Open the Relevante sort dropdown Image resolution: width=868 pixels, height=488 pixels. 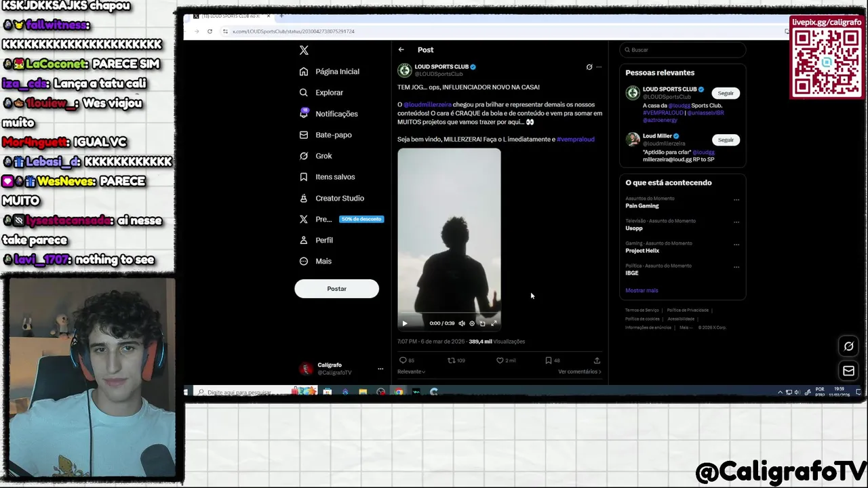click(411, 371)
